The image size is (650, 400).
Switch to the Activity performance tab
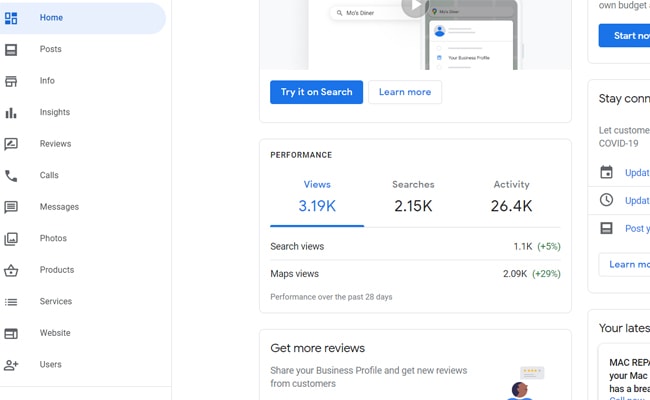512,197
